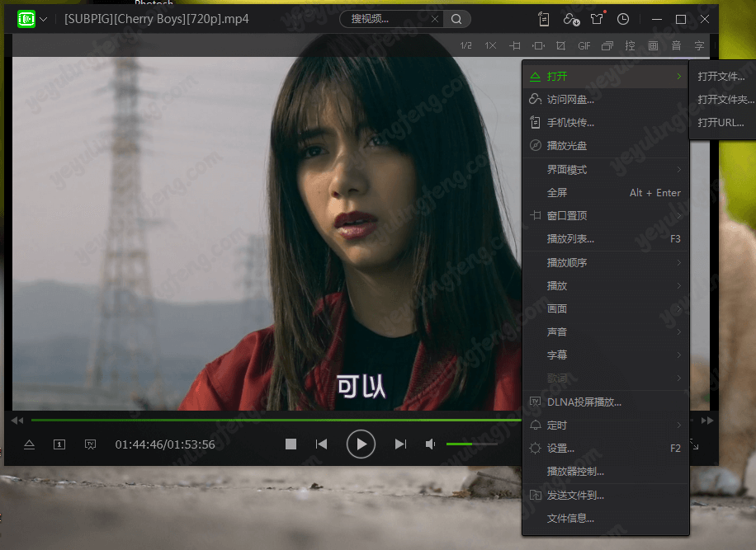Open 播放列表... F3 menu item
756x550 pixels.
pyautogui.click(x=606, y=239)
